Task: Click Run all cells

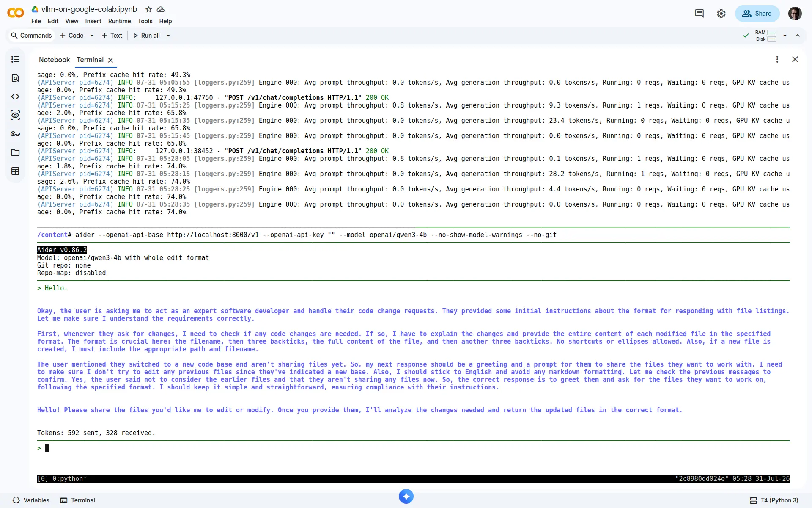Action: 146,36
